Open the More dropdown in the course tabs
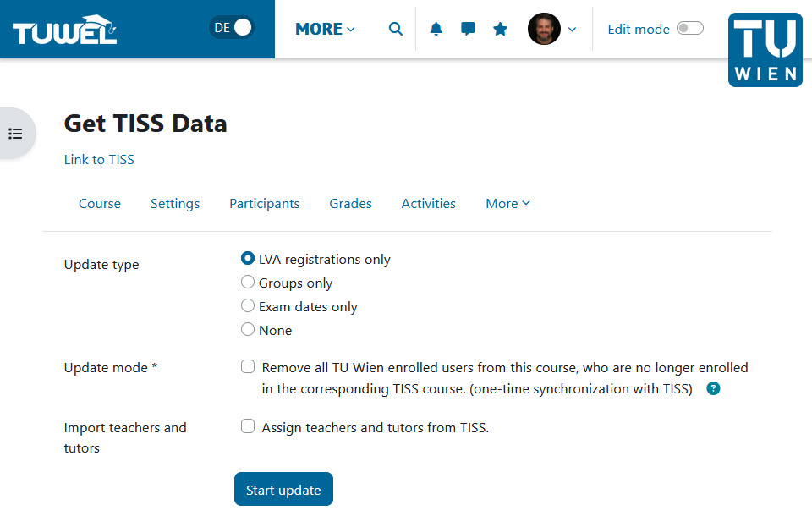The image size is (812, 527). click(x=507, y=203)
